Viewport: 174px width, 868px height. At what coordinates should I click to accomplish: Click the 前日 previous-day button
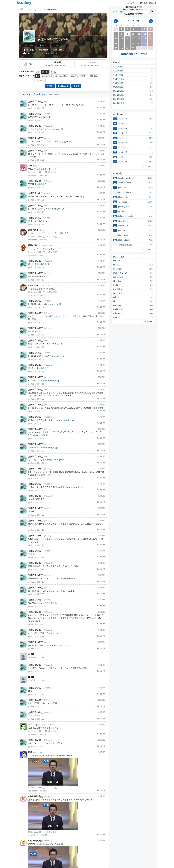pos(76,86)
